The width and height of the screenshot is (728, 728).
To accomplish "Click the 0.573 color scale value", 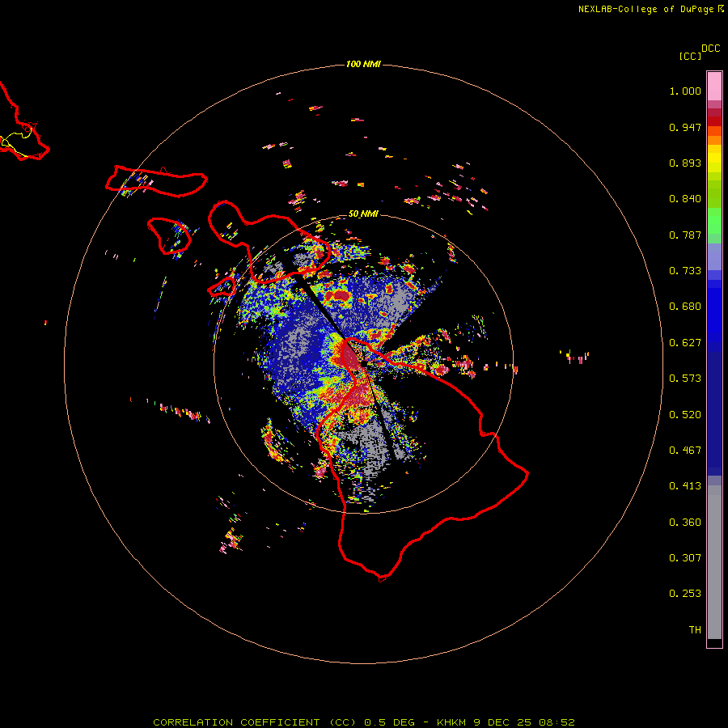I will [685, 379].
